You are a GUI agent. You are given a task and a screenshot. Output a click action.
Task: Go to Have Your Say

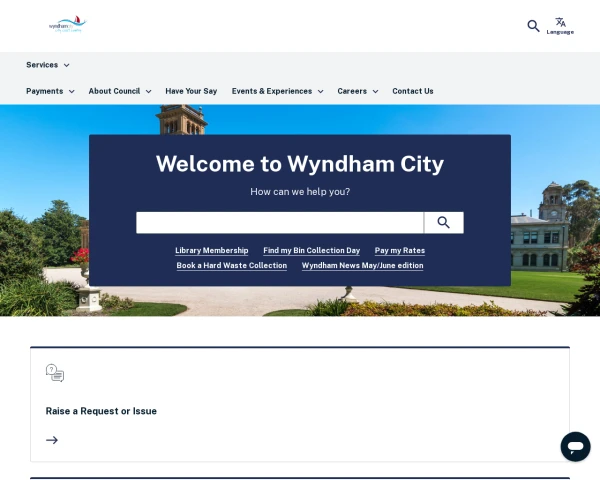click(x=191, y=91)
